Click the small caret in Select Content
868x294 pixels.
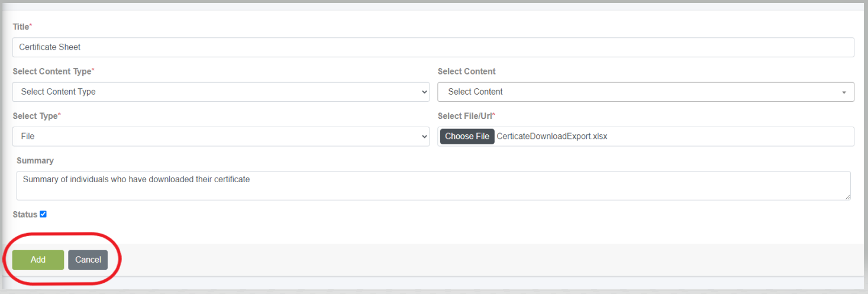[843, 92]
